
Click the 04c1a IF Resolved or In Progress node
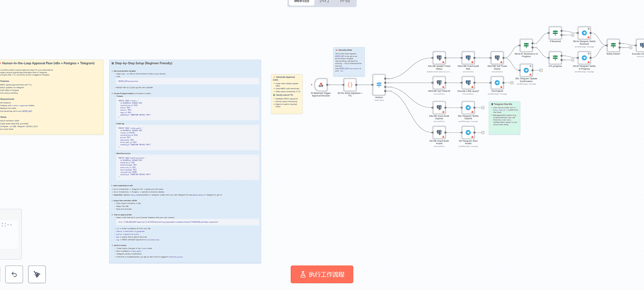pyautogui.click(x=526, y=46)
